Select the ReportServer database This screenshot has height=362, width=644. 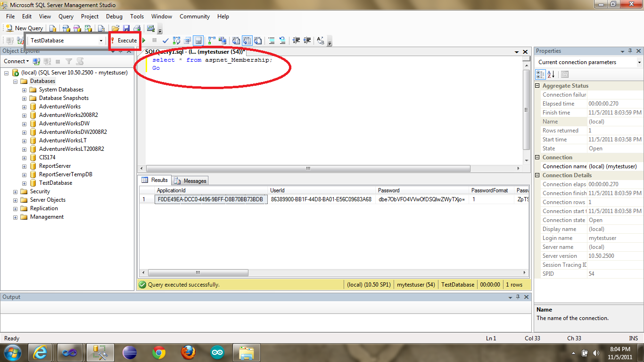pos(55,166)
